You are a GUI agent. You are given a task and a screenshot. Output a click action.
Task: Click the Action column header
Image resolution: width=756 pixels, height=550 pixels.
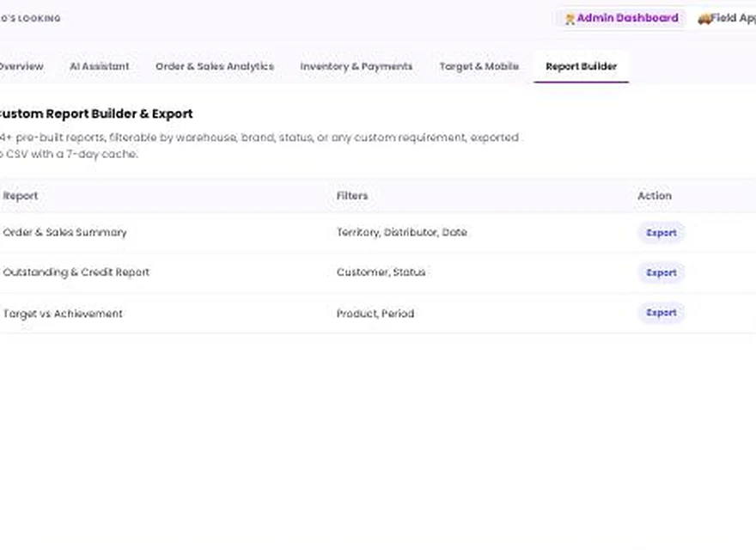[x=655, y=196]
